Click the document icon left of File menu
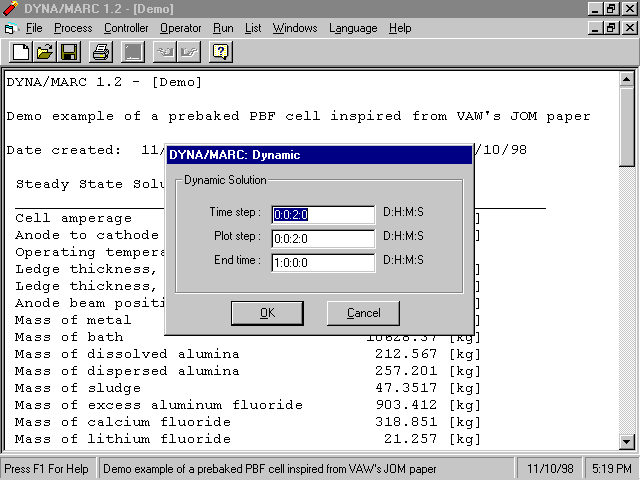This screenshot has height=480, width=640. coord(10,29)
